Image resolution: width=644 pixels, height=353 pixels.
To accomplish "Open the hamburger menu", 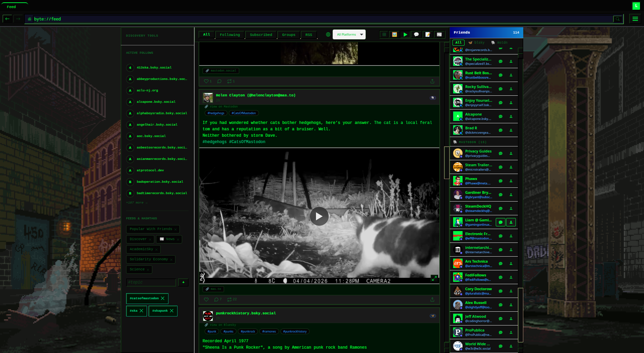I will click(635, 19).
